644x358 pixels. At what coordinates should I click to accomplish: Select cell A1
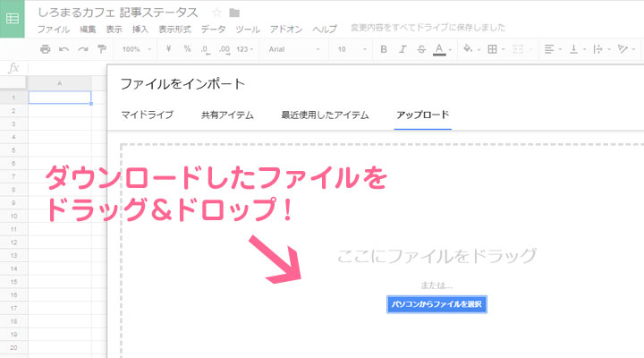tap(60, 98)
